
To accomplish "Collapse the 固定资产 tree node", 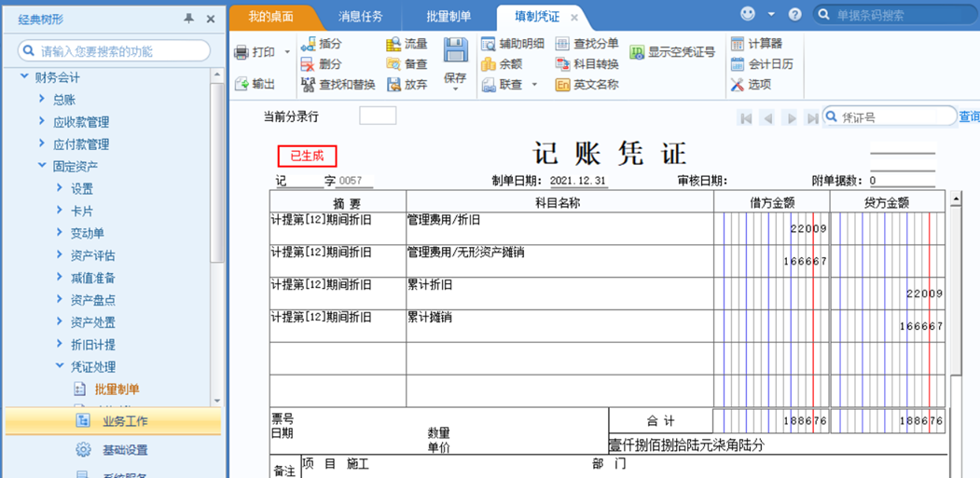I will point(42,166).
